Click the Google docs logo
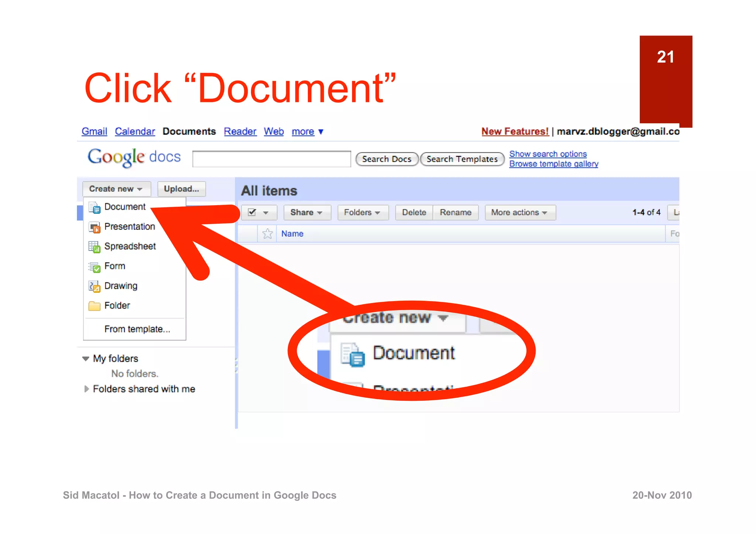This screenshot has height=534, width=756. [x=134, y=158]
